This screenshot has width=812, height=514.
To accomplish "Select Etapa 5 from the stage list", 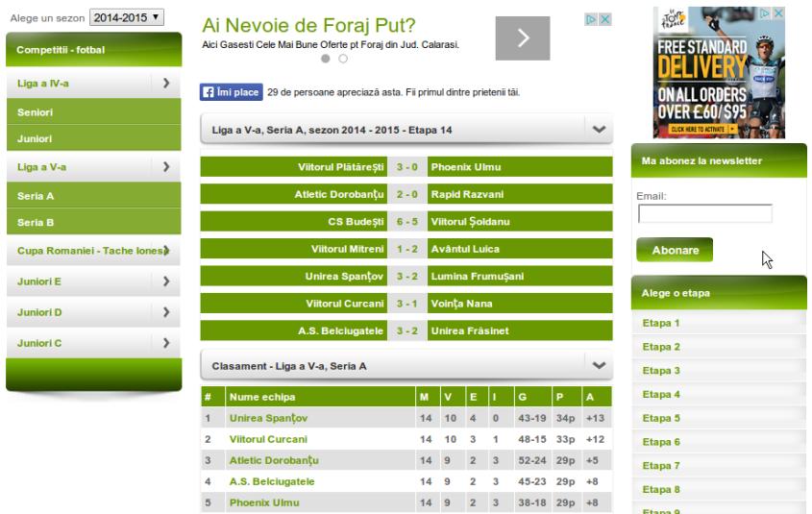I will (x=661, y=418).
